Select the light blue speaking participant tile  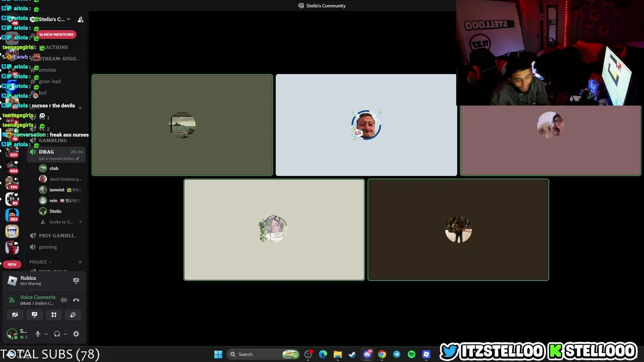[x=366, y=125]
